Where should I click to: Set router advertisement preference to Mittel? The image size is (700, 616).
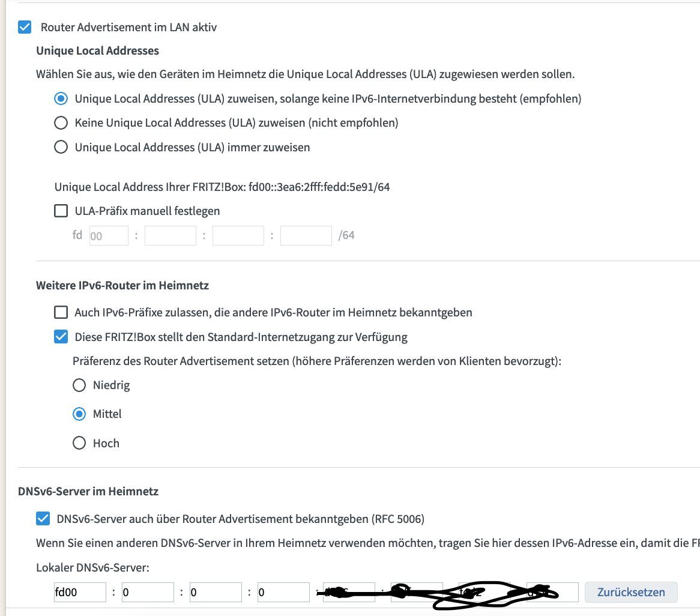[79, 414]
